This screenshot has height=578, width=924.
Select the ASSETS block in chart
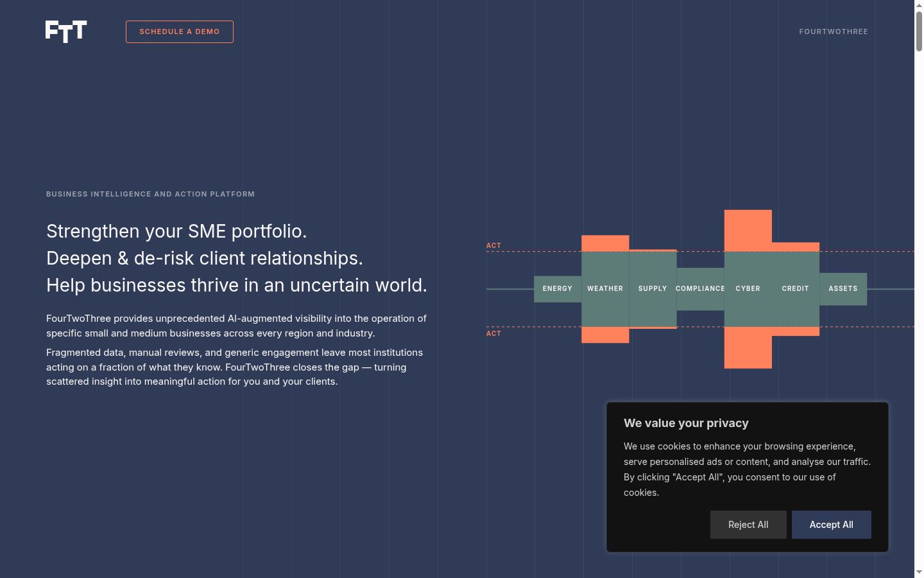[x=843, y=289]
